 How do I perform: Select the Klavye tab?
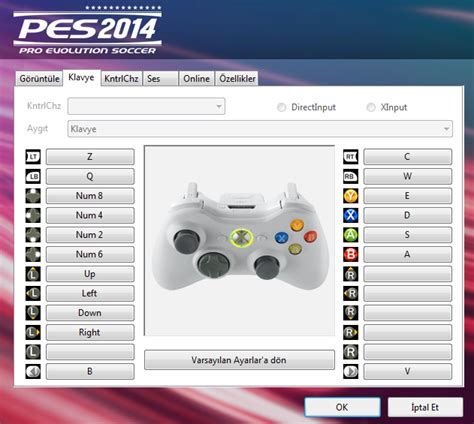[81, 78]
